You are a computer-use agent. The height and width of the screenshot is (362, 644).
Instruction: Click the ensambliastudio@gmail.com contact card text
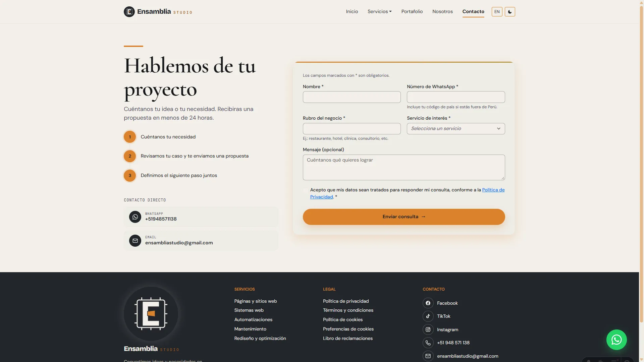pos(179,243)
